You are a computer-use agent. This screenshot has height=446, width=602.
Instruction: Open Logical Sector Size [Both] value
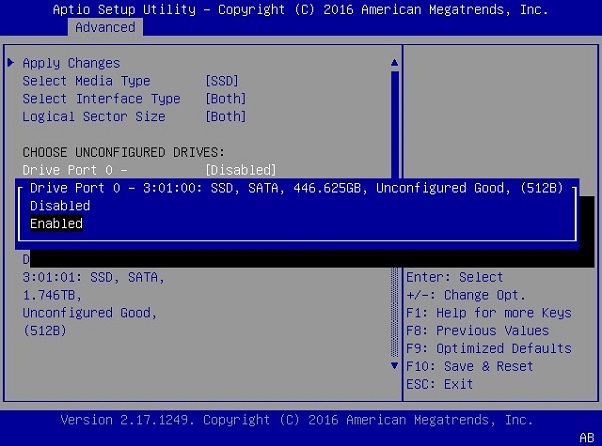pos(225,117)
